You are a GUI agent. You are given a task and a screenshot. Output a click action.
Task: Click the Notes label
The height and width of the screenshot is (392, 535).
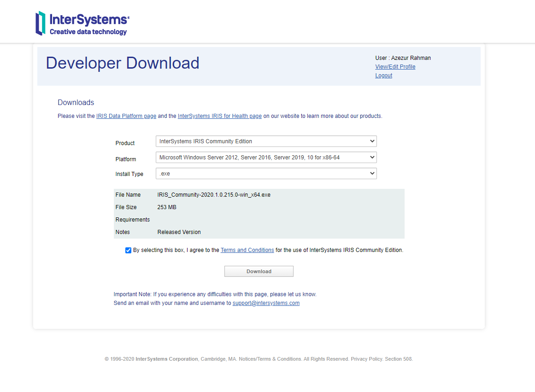pos(123,232)
